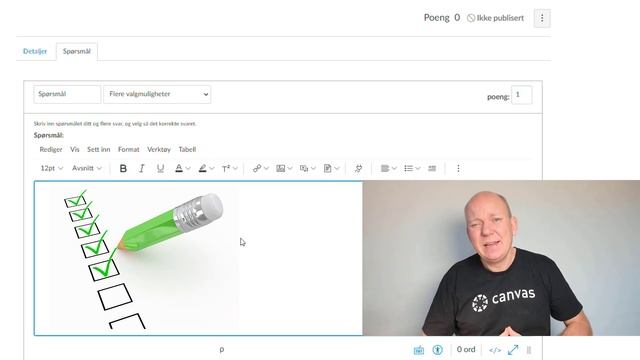Open the external tools plug icon

pyautogui.click(x=358, y=168)
